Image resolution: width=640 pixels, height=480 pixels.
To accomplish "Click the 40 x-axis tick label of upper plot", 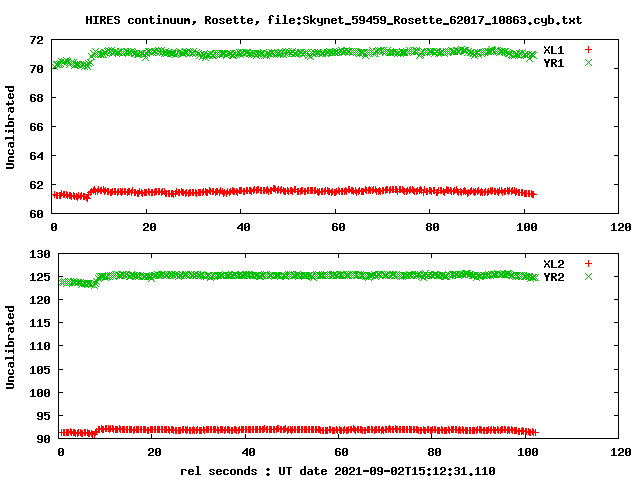I will click(244, 227).
